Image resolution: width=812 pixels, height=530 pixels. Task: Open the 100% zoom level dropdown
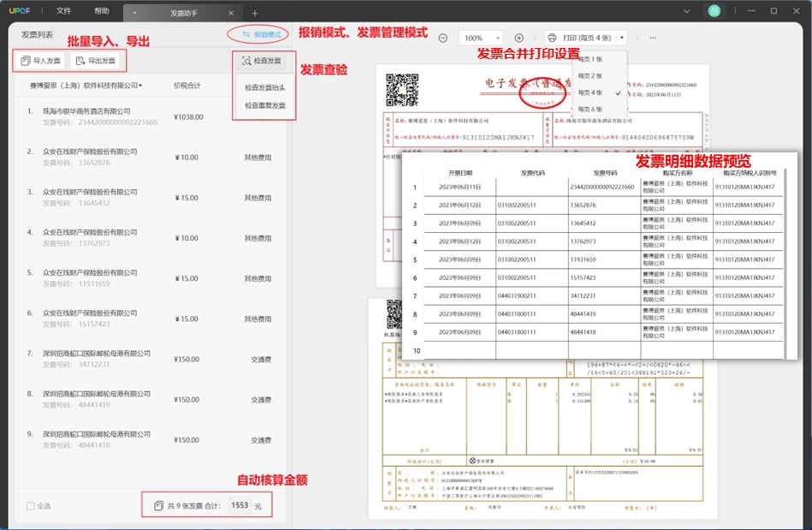click(481, 38)
